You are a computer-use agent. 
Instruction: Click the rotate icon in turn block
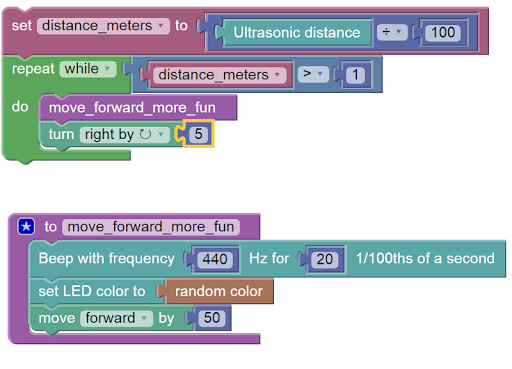point(145,134)
